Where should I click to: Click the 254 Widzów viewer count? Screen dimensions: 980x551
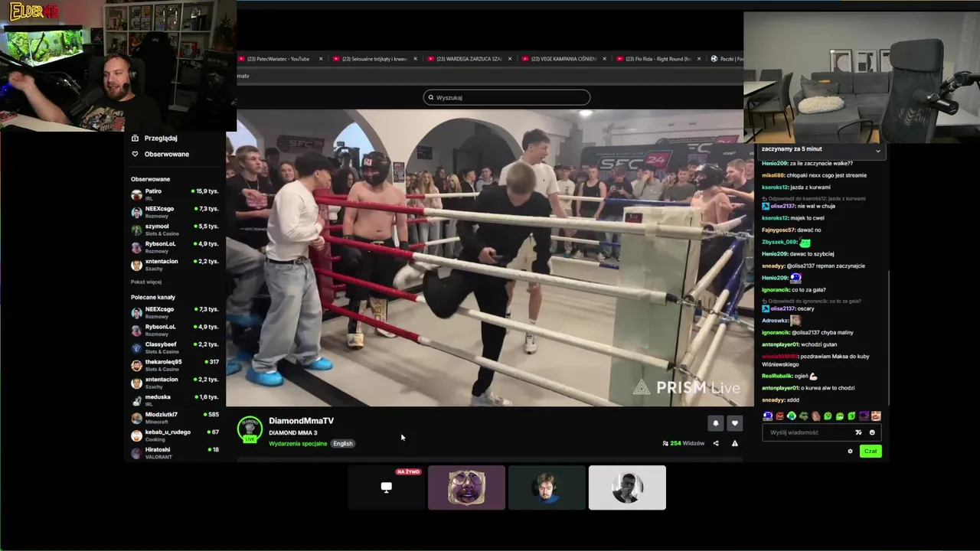(x=684, y=443)
